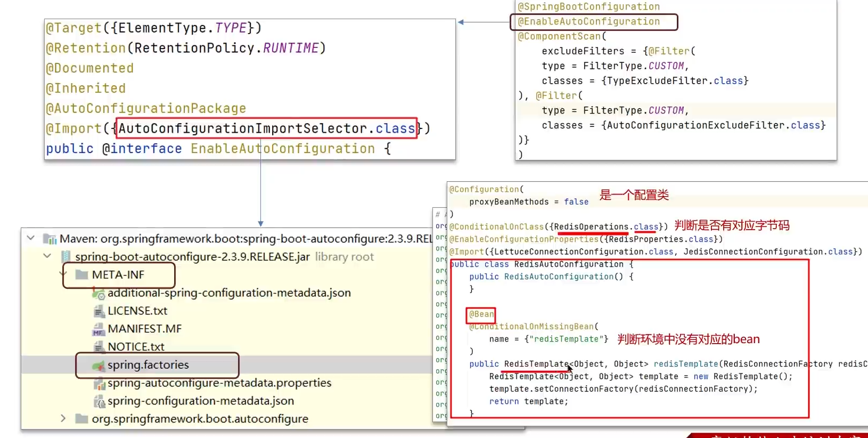Click the META-INF folder icon
The image size is (868, 438).
[81, 274]
